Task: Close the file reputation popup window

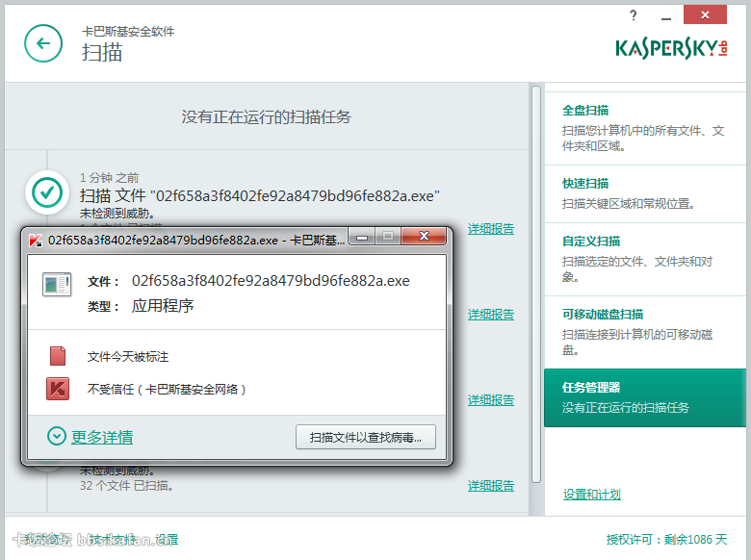Action: (424, 236)
